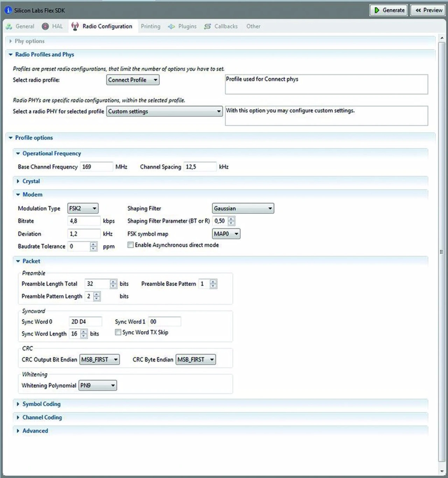Click the Sync Word 0 field
The width and height of the screenshot is (448, 478).
click(x=85, y=322)
